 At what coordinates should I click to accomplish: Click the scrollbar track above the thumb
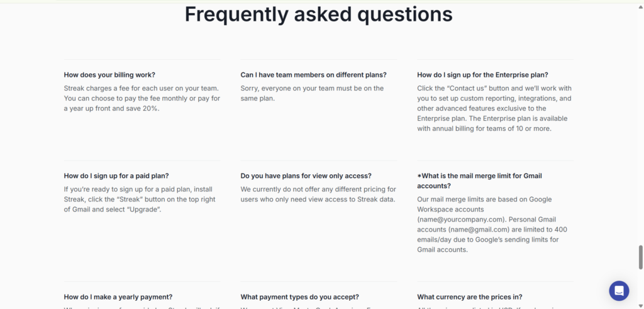tap(640, 123)
